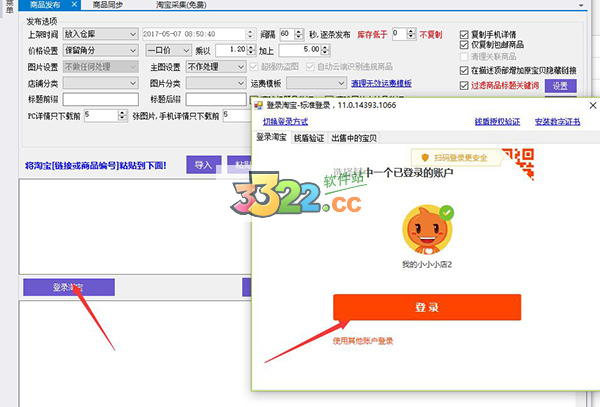The width and height of the screenshot is (600, 407).
Task: Click the 标题后缀 input field
Action: pos(216,99)
